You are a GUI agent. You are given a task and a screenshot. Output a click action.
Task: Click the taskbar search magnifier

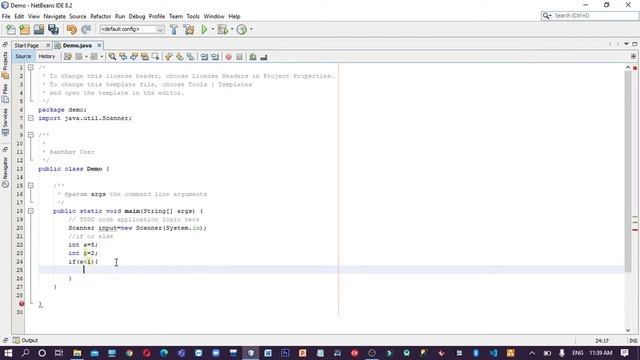click(25, 353)
